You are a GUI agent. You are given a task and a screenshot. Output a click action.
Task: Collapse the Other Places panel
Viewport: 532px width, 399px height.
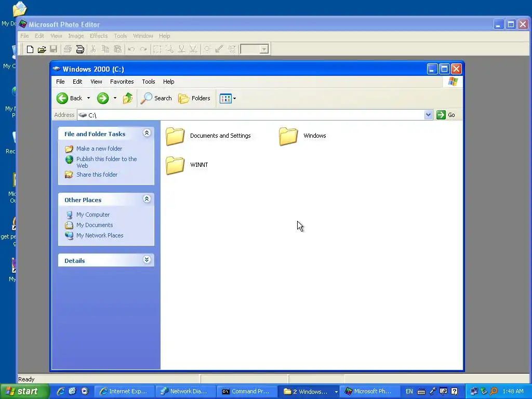tap(147, 199)
